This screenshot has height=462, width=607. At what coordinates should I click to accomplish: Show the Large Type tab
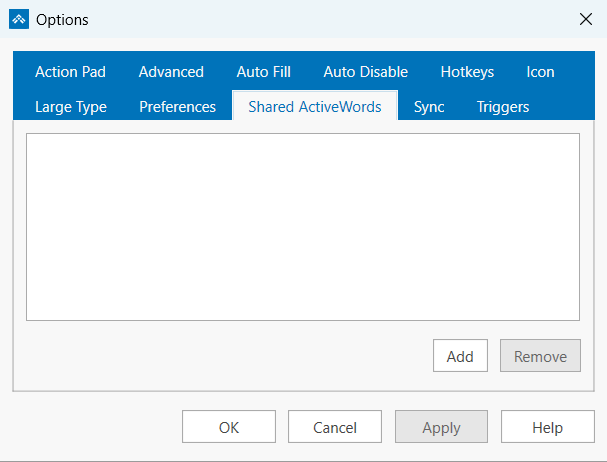[70, 107]
